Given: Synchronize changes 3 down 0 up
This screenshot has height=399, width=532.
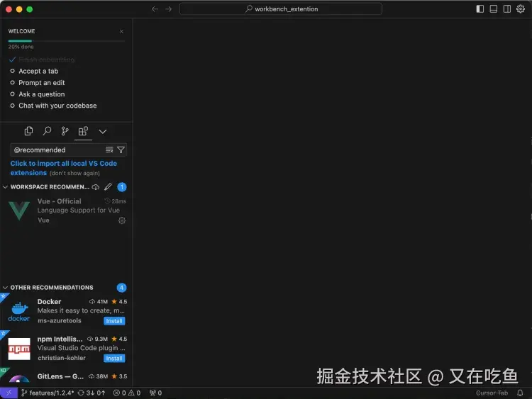Looking at the screenshot, I should coord(92,393).
